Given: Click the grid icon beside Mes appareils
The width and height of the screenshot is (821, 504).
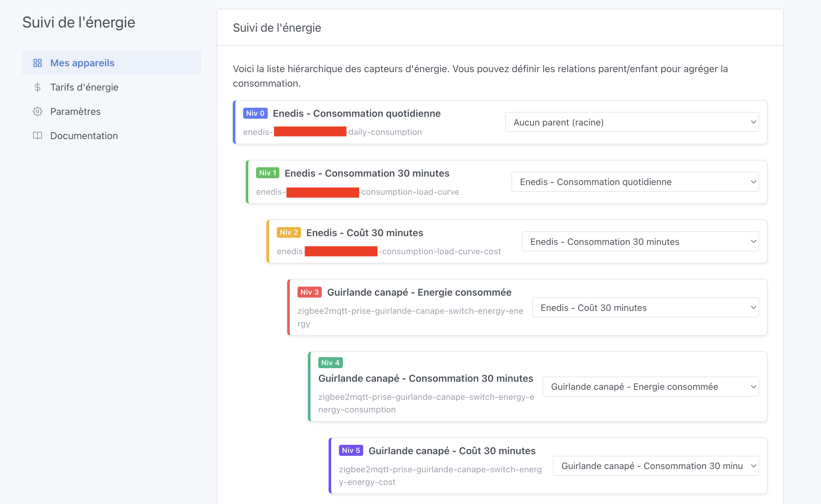Looking at the screenshot, I should tap(37, 63).
